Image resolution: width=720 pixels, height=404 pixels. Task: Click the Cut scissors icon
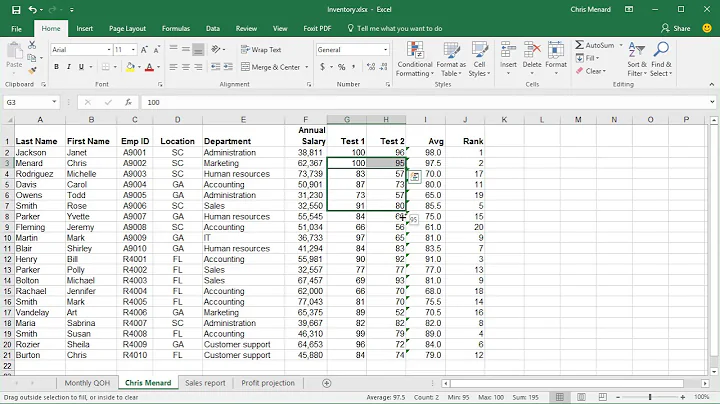[x=32, y=45]
